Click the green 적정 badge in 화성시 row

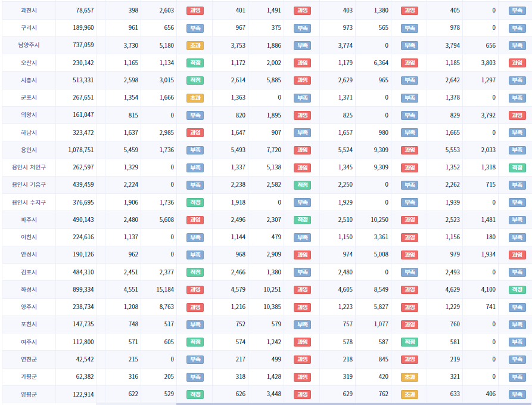pyautogui.click(x=518, y=289)
